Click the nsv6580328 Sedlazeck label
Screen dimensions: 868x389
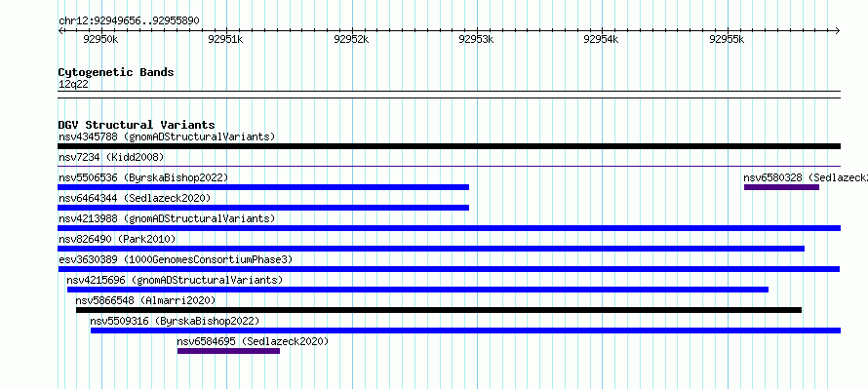806,177
